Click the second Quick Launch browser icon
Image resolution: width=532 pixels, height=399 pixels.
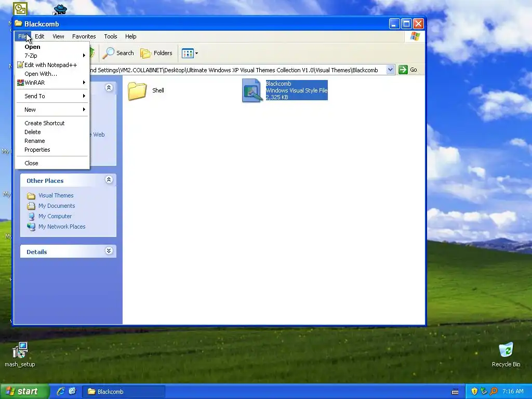click(x=72, y=391)
